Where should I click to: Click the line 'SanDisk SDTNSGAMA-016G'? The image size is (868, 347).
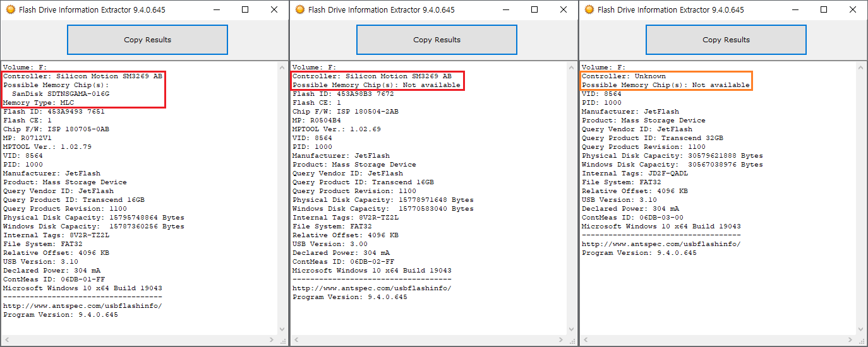coord(61,93)
